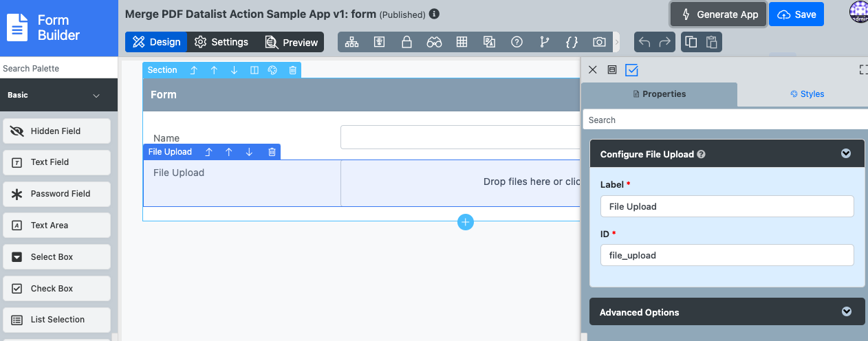Open the Settings tab
Image resolution: width=868 pixels, height=341 pixels.
221,42
